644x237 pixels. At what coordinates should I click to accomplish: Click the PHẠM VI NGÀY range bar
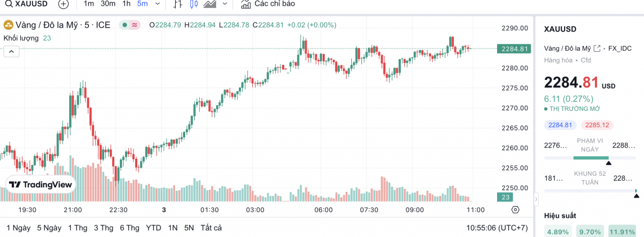point(591,158)
